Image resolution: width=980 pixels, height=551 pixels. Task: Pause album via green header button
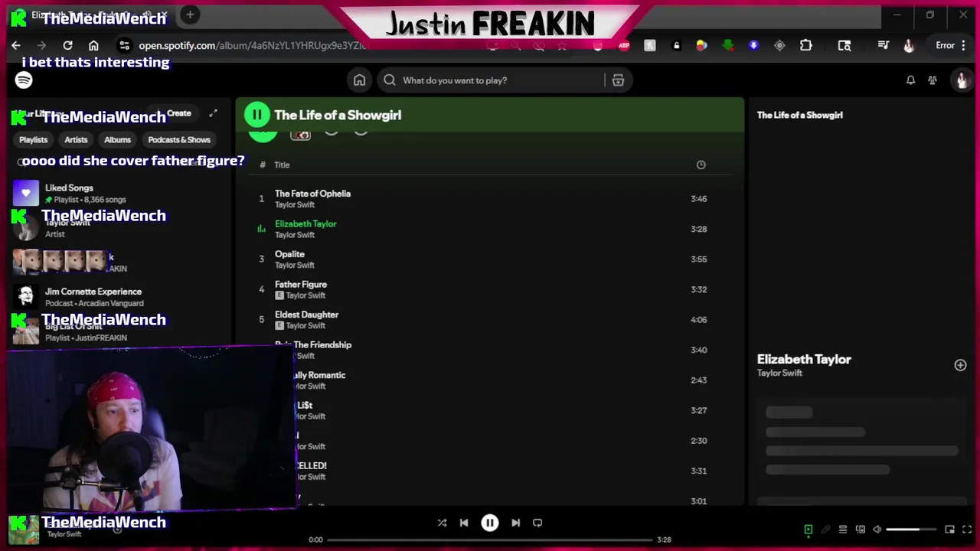point(257,115)
